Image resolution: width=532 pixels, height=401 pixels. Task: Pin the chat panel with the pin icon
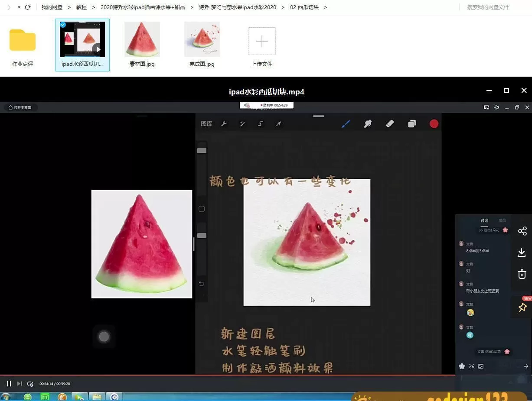tap(522, 307)
